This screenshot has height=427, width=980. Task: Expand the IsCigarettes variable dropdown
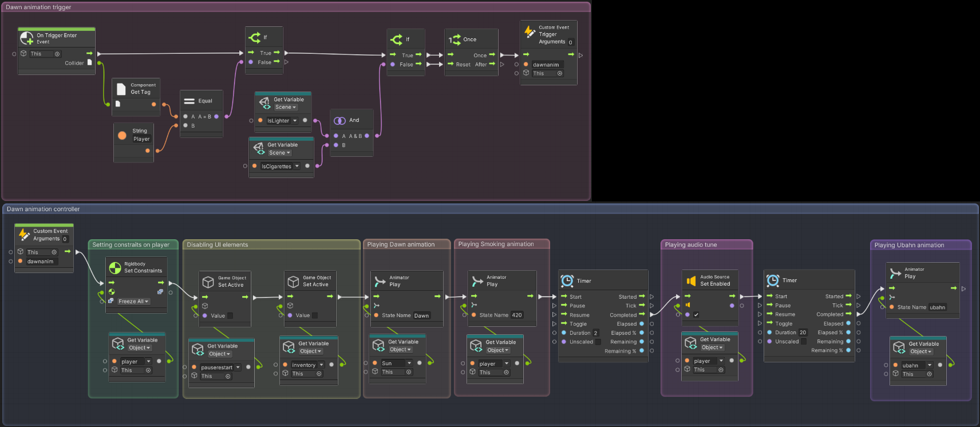(297, 167)
